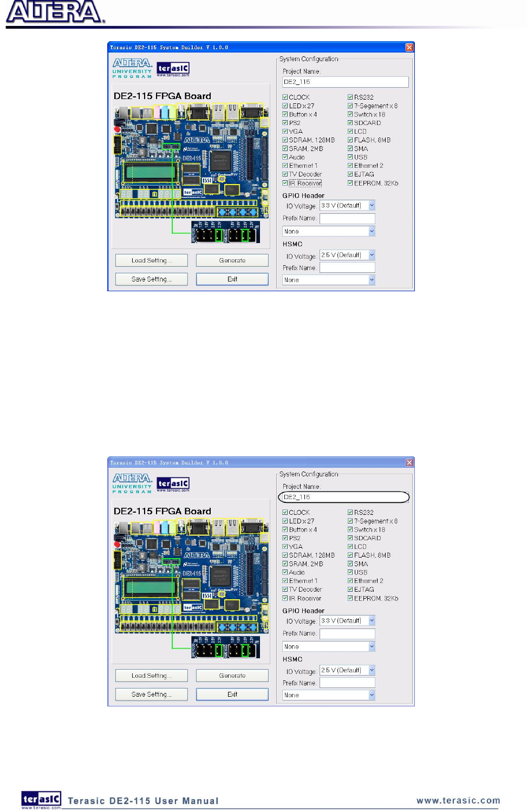Disable USB in the lower dialog
The width and height of the screenshot is (527, 812).
click(350, 572)
